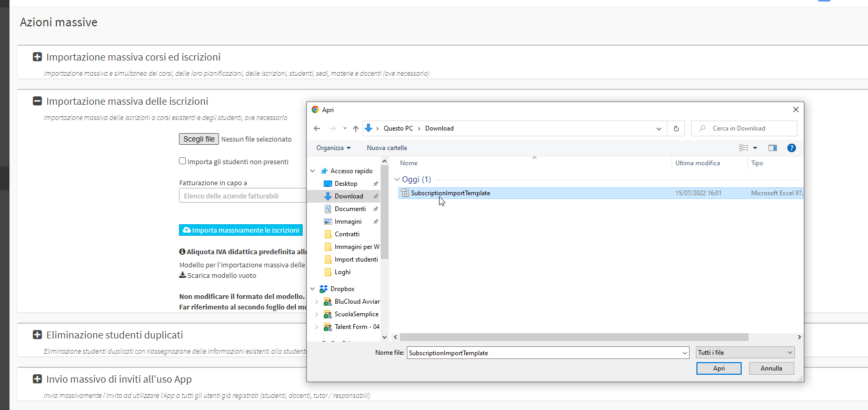Collapse Importazione massiva delle iscrizioni section
Viewport: 868px width, 410px height.
(37, 101)
